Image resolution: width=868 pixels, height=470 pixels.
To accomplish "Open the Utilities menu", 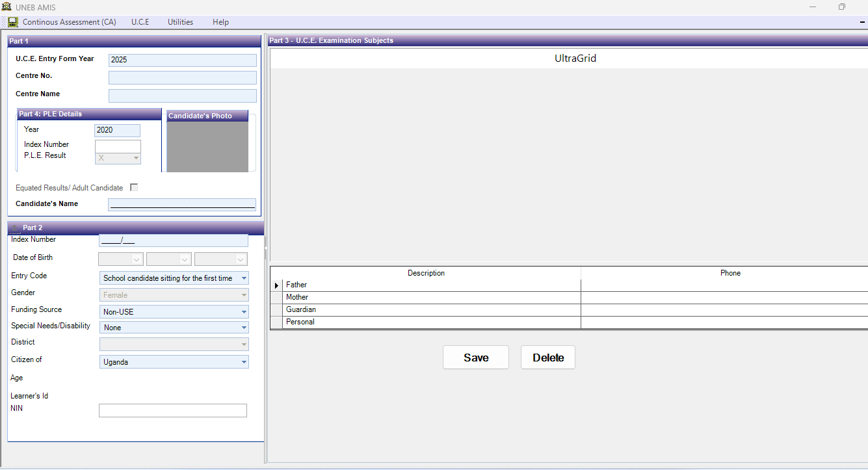I will (x=180, y=22).
